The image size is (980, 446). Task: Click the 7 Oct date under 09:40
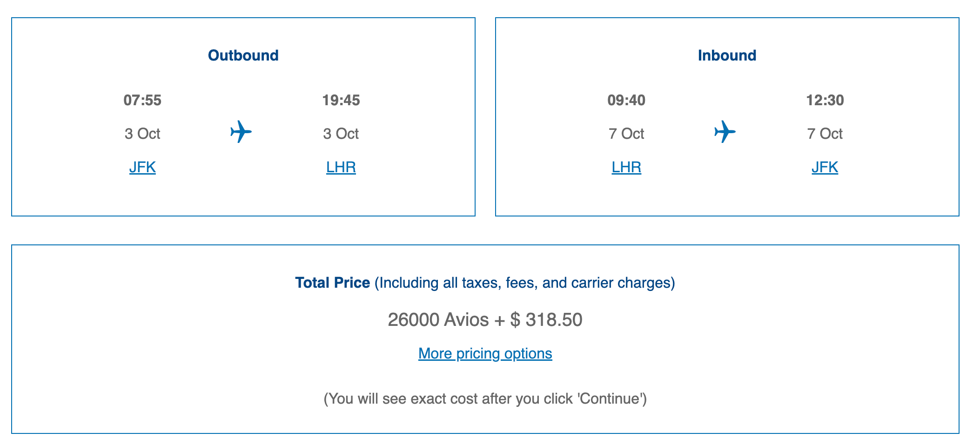pos(626,134)
